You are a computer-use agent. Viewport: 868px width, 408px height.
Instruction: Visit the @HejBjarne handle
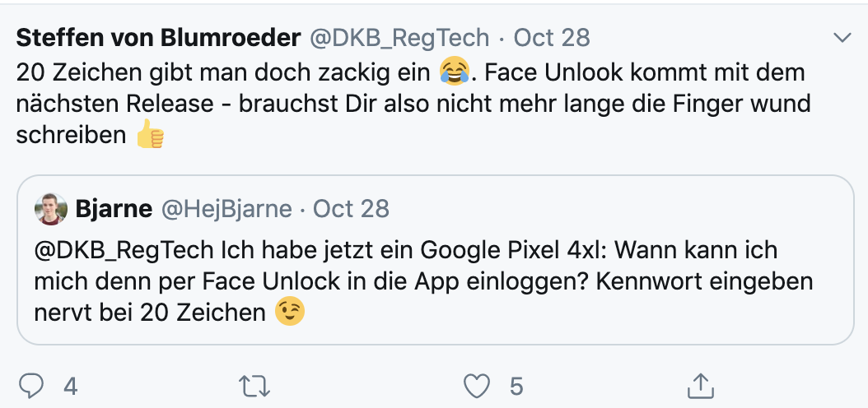226,209
